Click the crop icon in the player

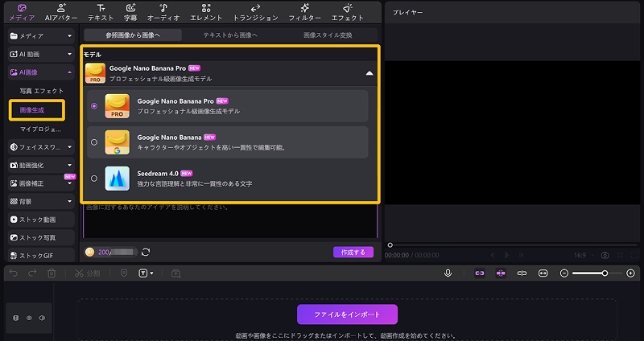(x=620, y=255)
